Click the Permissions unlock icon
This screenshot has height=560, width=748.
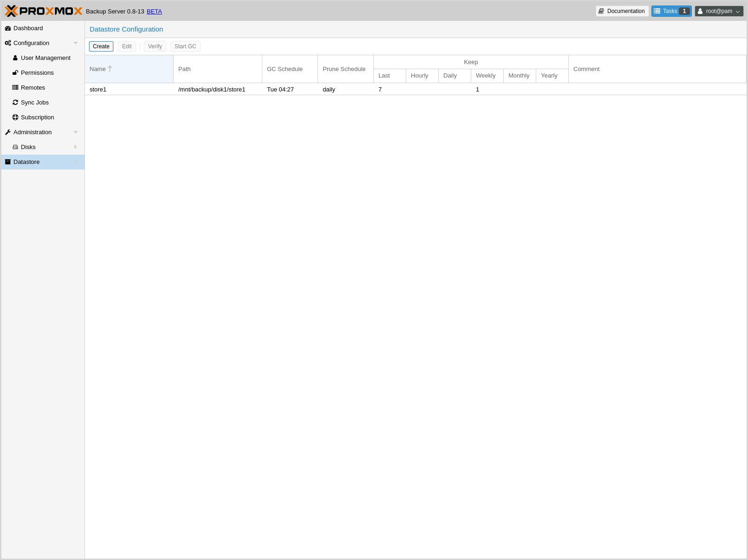point(15,73)
